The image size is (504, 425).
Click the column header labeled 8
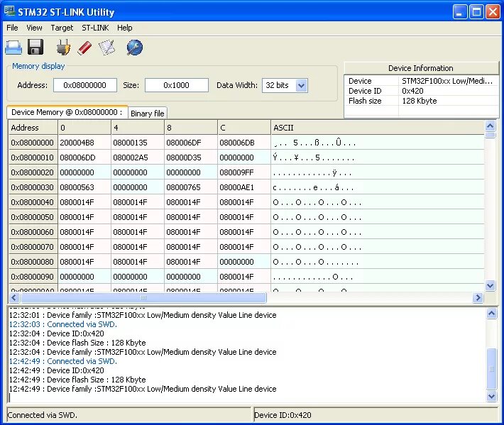click(x=191, y=128)
